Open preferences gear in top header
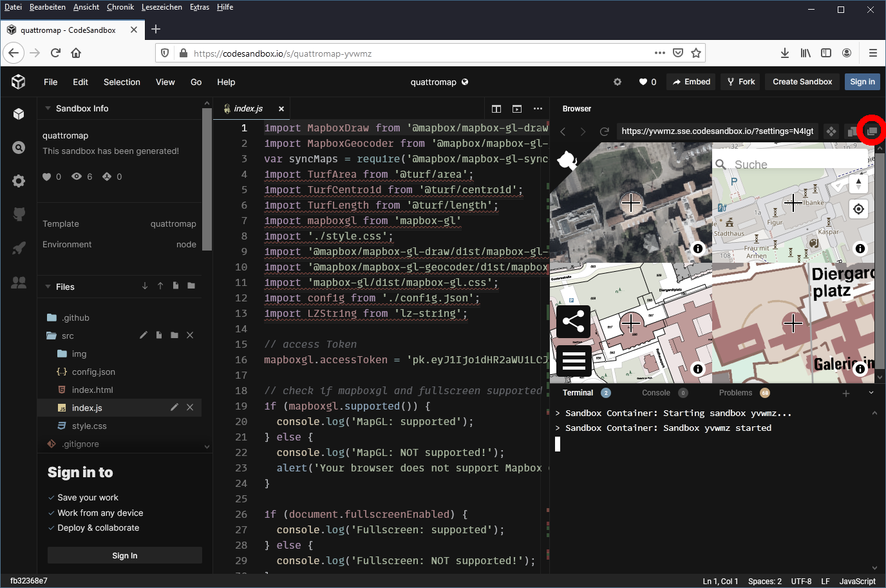This screenshot has width=886, height=588. click(x=617, y=82)
